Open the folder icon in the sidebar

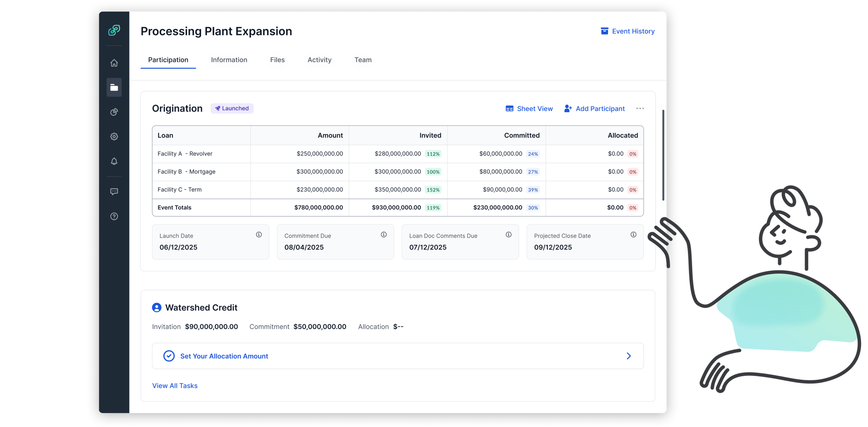pos(114,88)
